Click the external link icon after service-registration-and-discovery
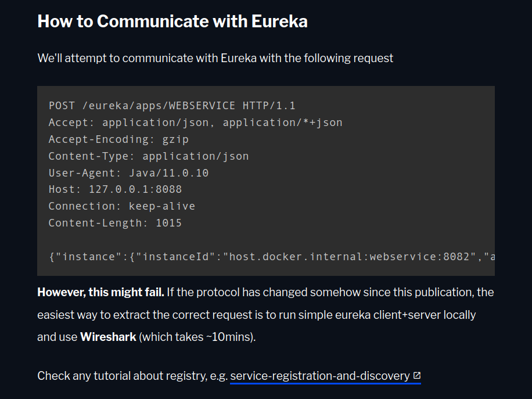 (417, 376)
